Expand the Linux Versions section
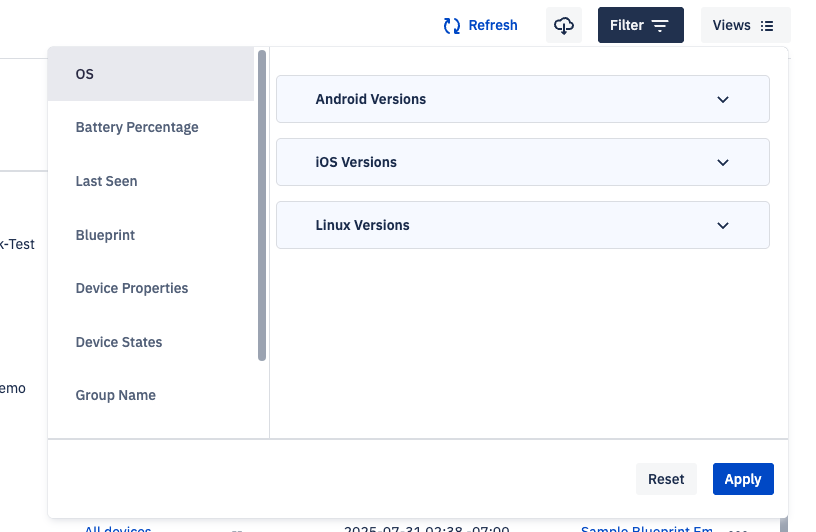 pyautogui.click(x=522, y=225)
